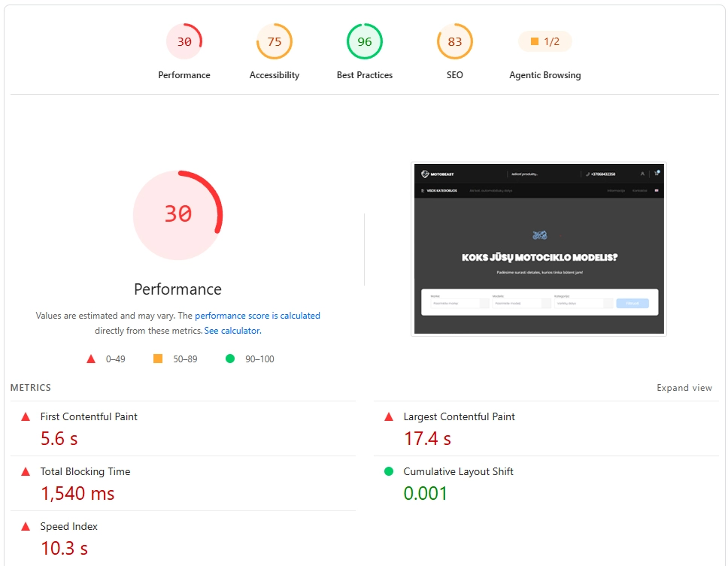Click the green circle beside Cumulative Layout Shift
This screenshot has width=728, height=566.
389,472
